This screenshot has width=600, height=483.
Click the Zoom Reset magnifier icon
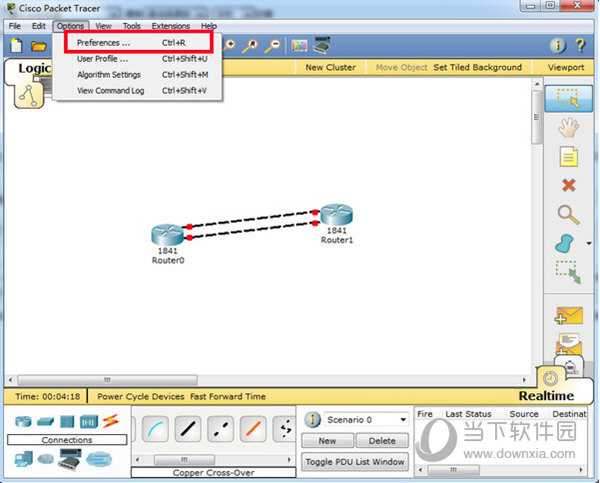251,46
